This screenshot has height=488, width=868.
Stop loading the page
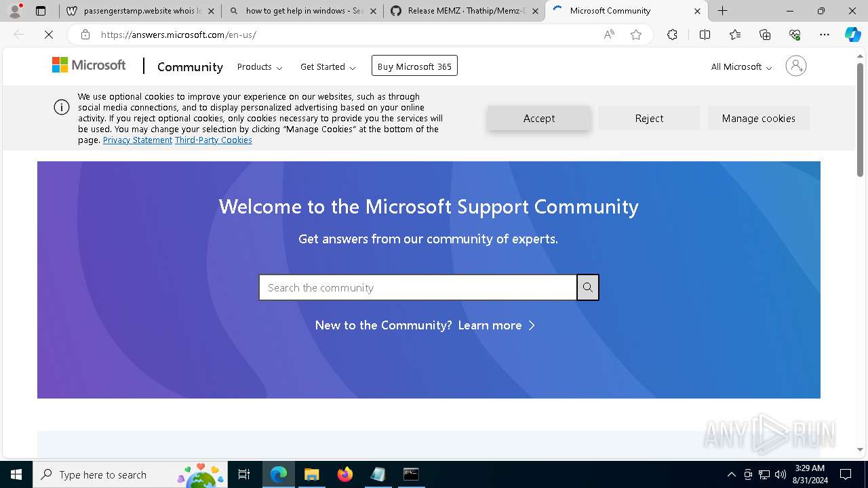49,35
